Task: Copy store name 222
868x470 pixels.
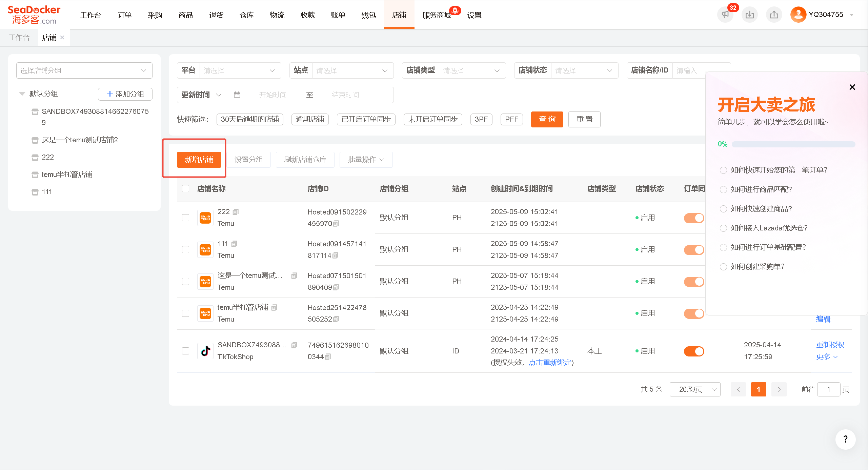Action: (236, 212)
